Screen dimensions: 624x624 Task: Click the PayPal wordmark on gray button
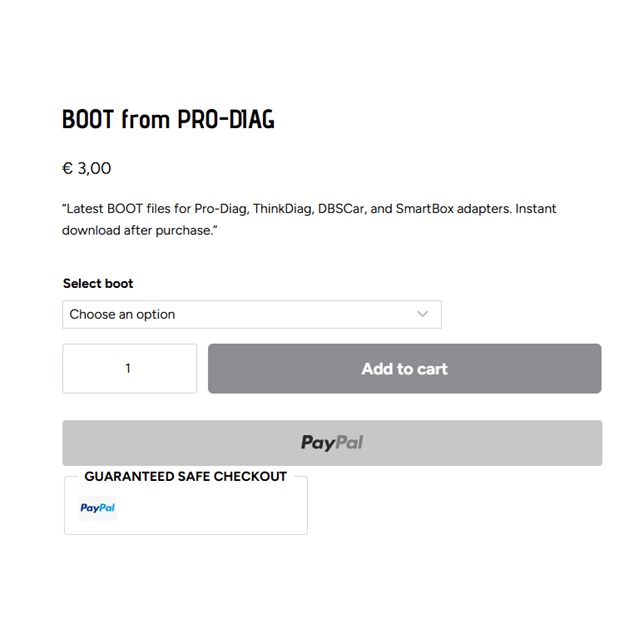pos(332,442)
